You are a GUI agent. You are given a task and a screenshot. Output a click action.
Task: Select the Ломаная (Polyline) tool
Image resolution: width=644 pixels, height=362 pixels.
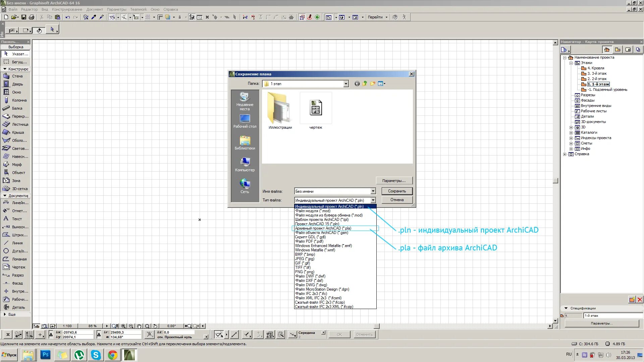click(15, 259)
